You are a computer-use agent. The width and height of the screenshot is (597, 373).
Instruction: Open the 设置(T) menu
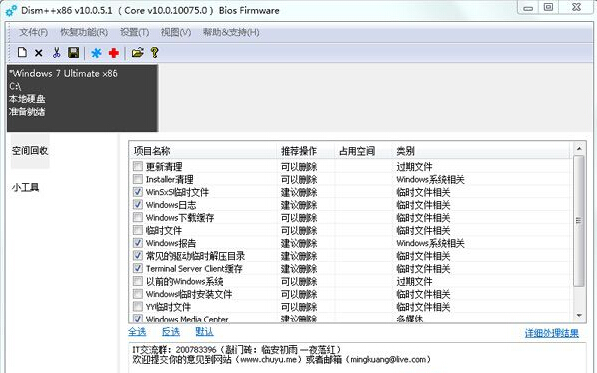tap(134, 32)
